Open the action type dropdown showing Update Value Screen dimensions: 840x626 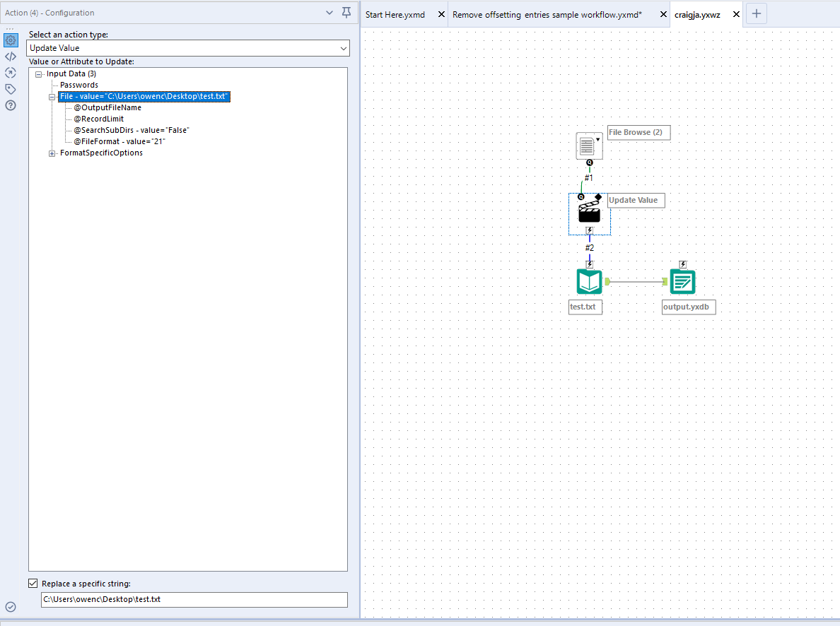click(344, 48)
